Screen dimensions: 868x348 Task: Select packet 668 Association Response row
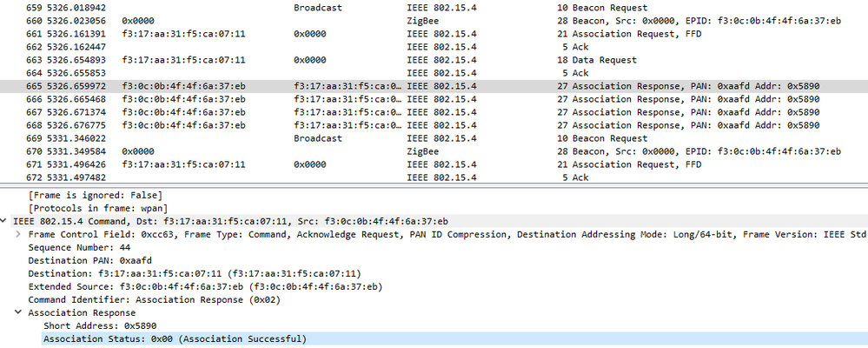click(434, 125)
